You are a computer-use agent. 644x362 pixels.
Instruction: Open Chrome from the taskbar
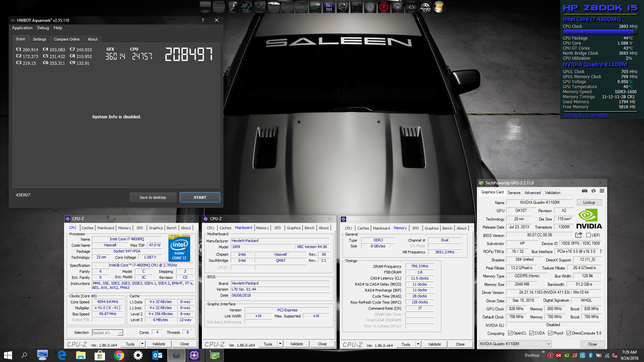point(119,355)
